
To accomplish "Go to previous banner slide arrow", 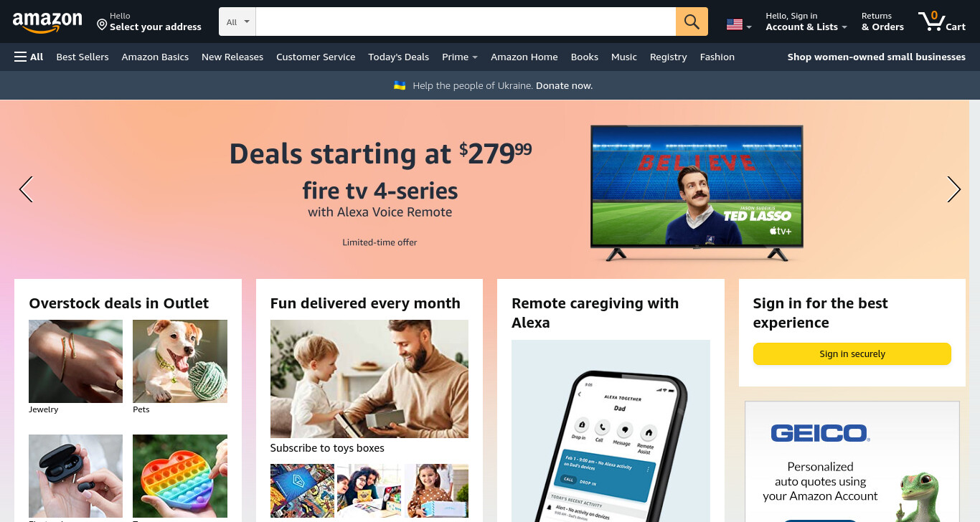I will [x=26, y=189].
